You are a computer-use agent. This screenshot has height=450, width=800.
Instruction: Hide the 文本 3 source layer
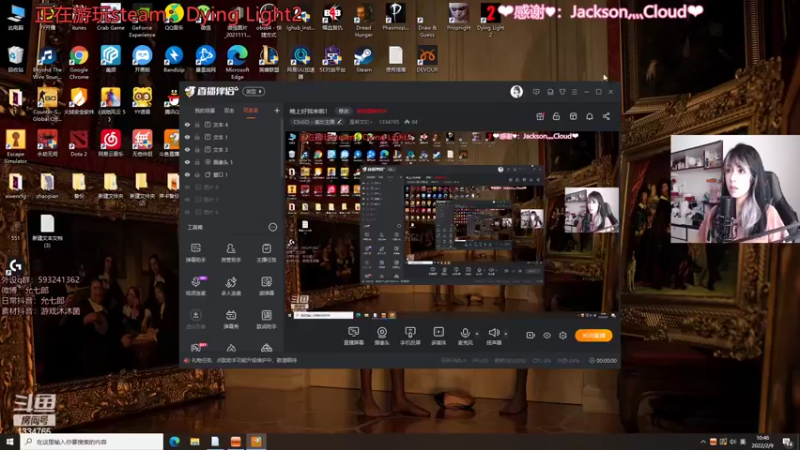click(x=187, y=149)
